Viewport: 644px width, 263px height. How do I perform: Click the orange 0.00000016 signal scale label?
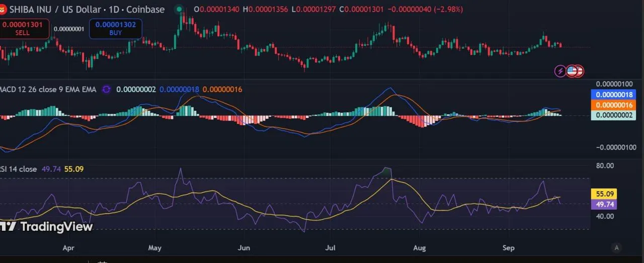point(613,105)
